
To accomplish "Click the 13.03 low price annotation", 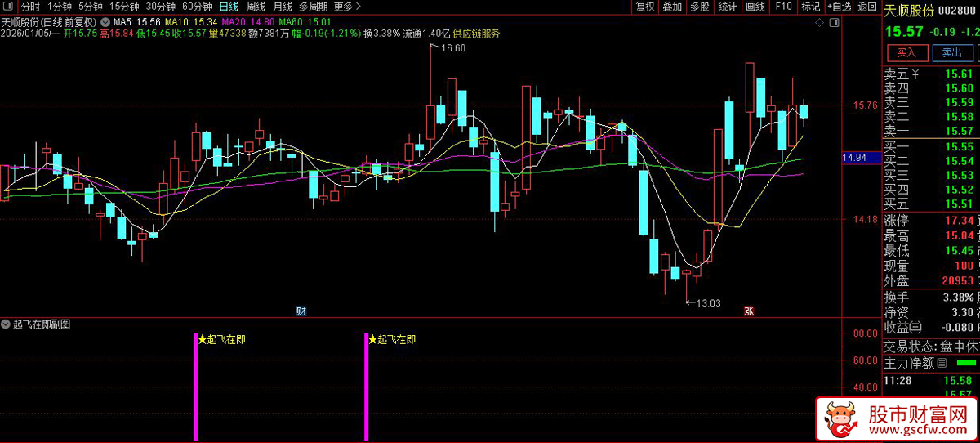I will (709, 303).
